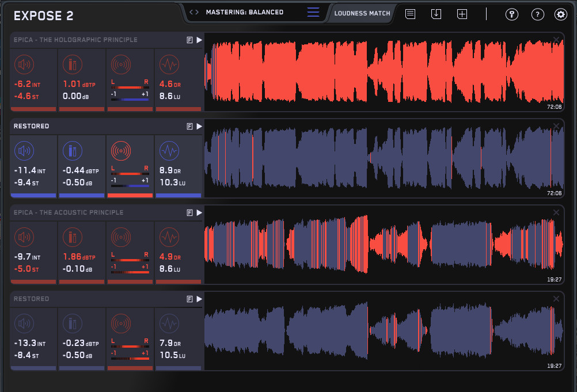This screenshot has height=392, width=577.
Task: Click the EXPOSE 2 logo
Action: pyautogui.click(x=43, y=16)
